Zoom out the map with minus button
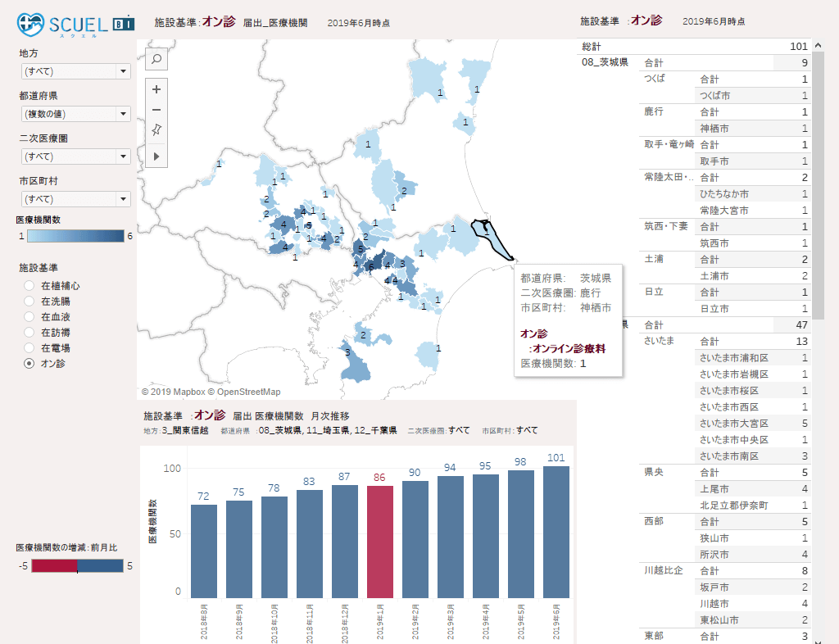839x644 pixels. [x=156, y=111]
